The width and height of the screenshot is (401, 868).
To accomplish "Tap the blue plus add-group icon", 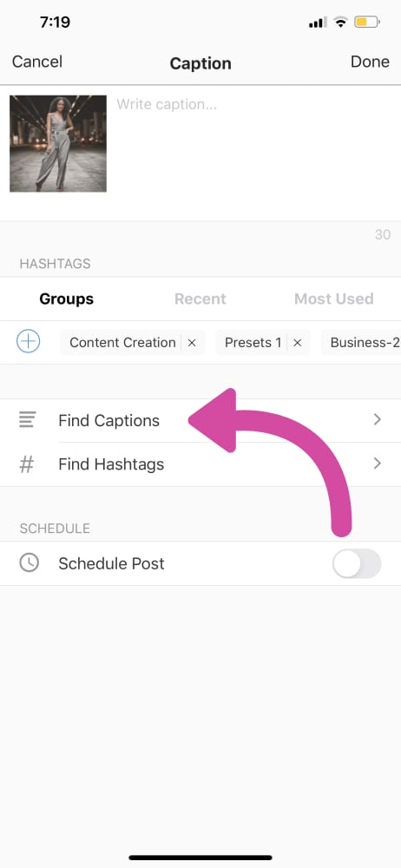I will click(29, 341).
